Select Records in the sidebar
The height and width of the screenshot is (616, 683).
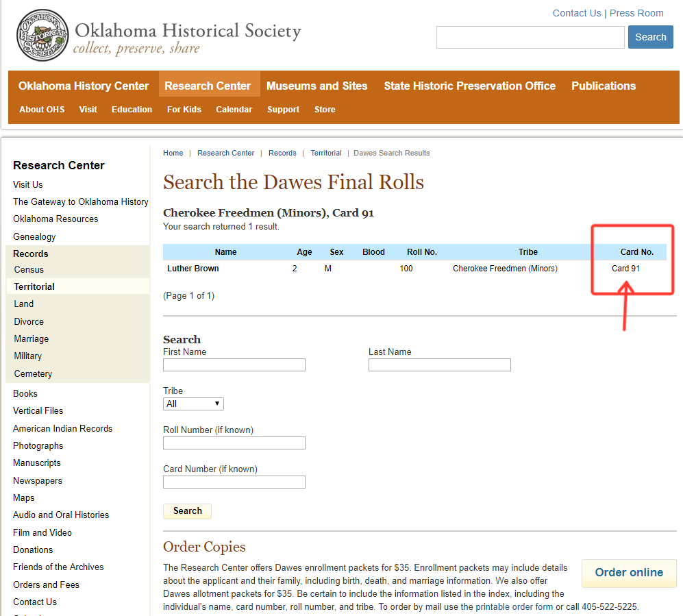[31, 254]
